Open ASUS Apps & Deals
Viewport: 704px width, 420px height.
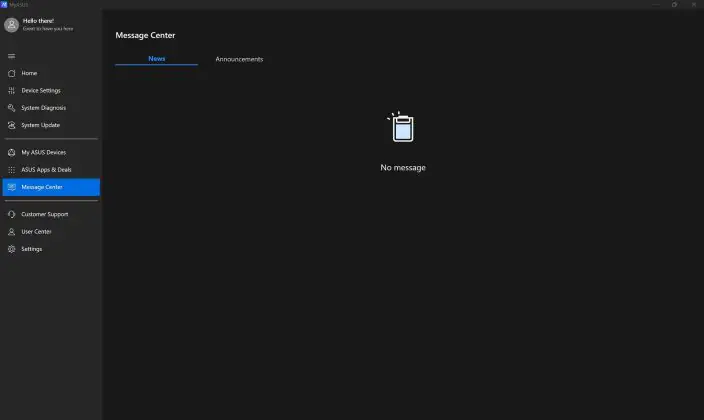51,170
